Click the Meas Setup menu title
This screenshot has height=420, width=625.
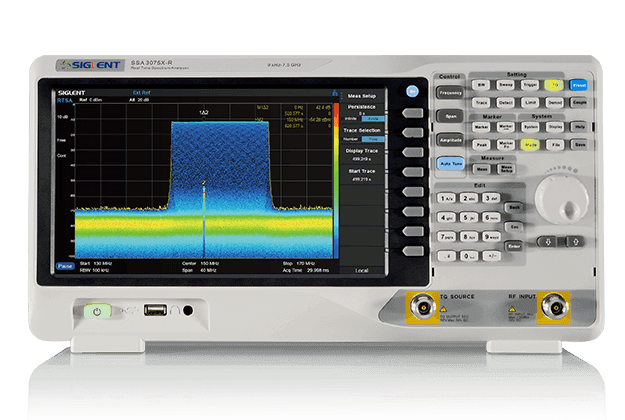tap(362, 96)
